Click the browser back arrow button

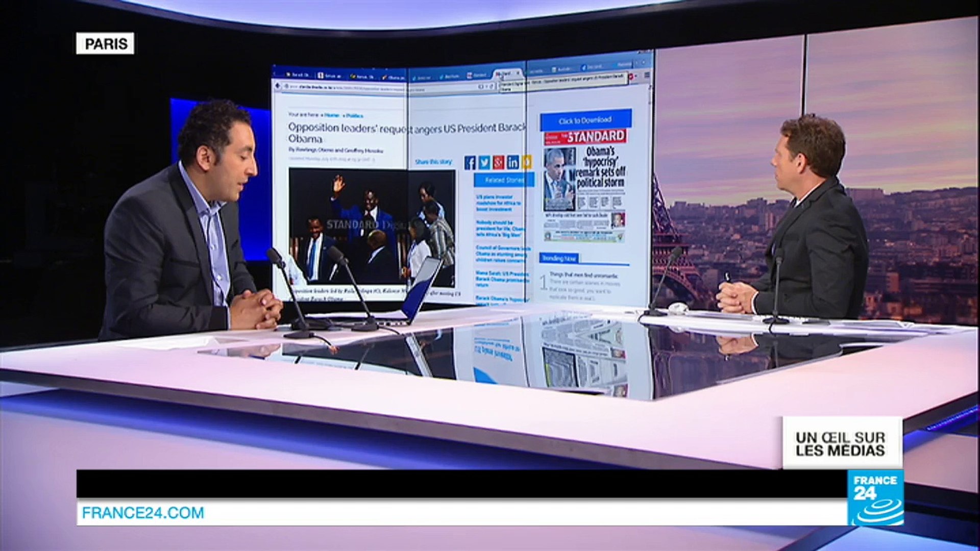pyautogui.click(x=278, y=85)
